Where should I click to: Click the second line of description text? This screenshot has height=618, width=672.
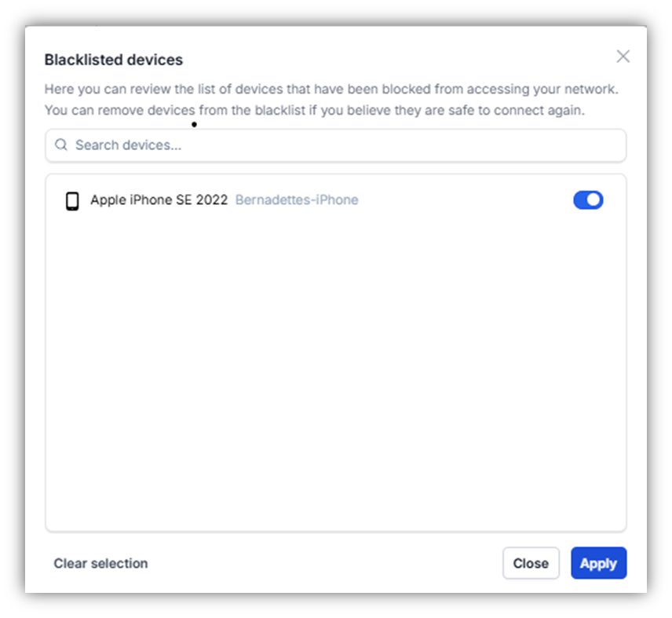pyautogui.click(x=314, y=110)
